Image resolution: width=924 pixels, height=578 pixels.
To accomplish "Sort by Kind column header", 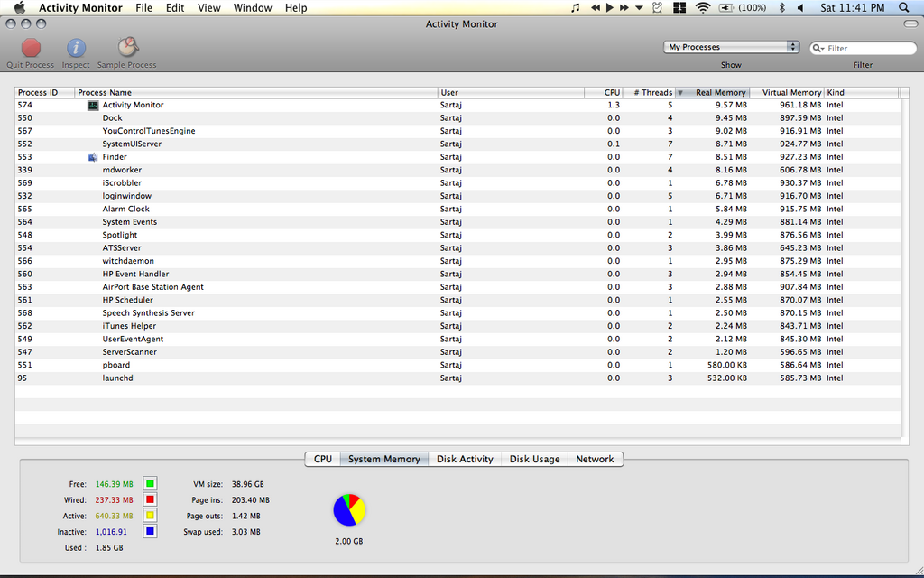I will (x=862, y=93).
